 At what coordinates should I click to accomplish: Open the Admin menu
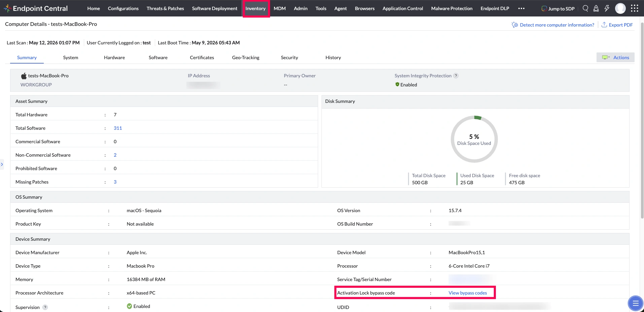(301, 8)
